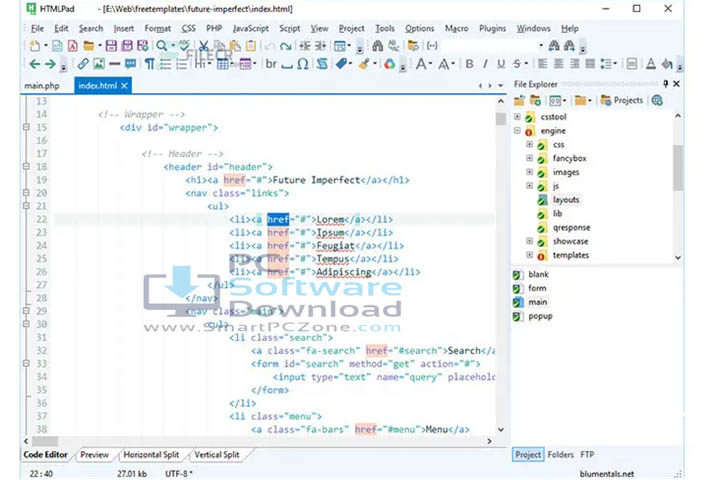The image size is (720, 480).
Task: Expand the fancybox folder node
Action: pyautogui.click(x=529, y=158)
